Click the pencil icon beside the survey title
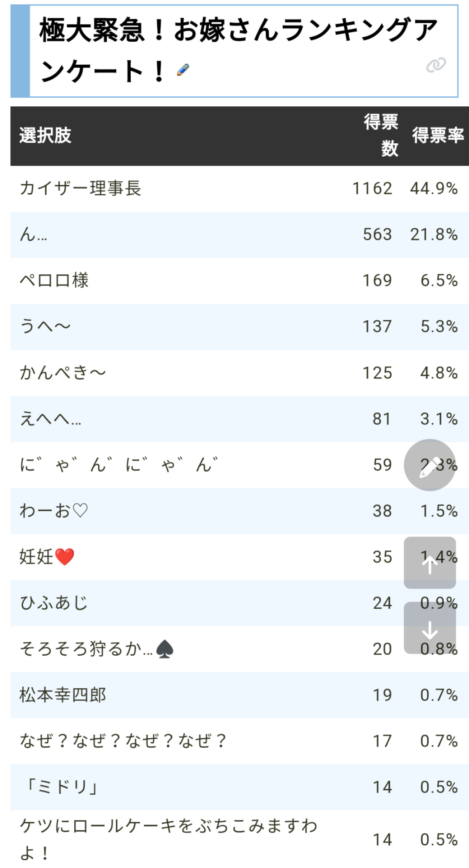 click(x=183, y=70)
